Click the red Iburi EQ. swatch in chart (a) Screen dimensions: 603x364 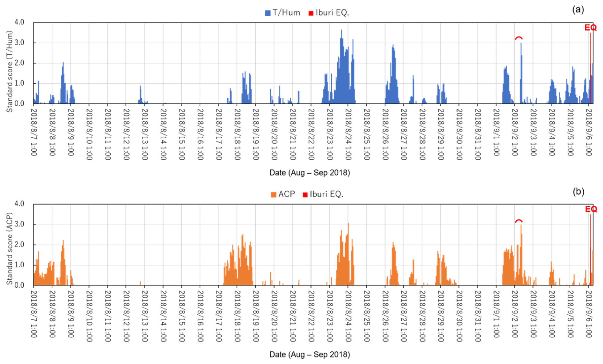click(x=311, y=13)
